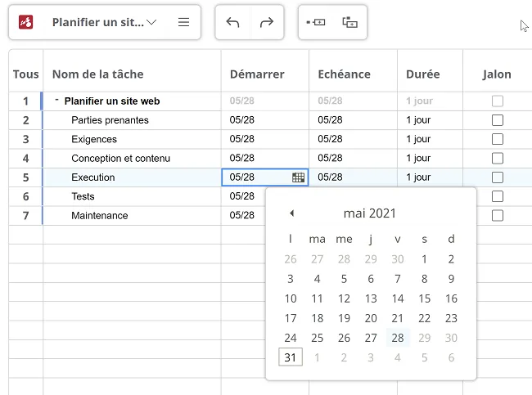Click the undo arrow icon
This screenshot has height=395, width=532.
click(232, 22)
